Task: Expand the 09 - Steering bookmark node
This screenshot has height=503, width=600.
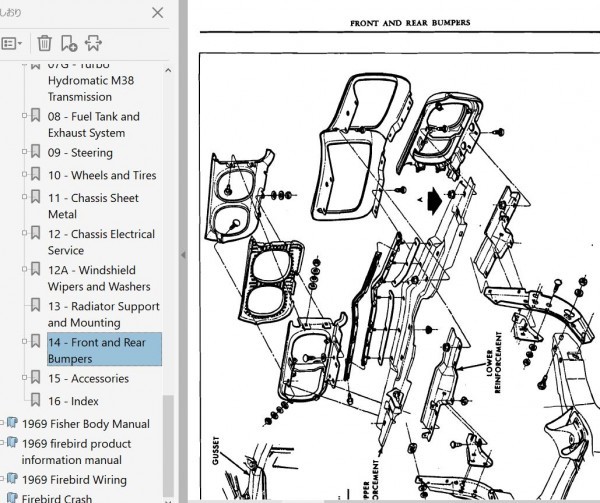Action: [x=24, y=151]
